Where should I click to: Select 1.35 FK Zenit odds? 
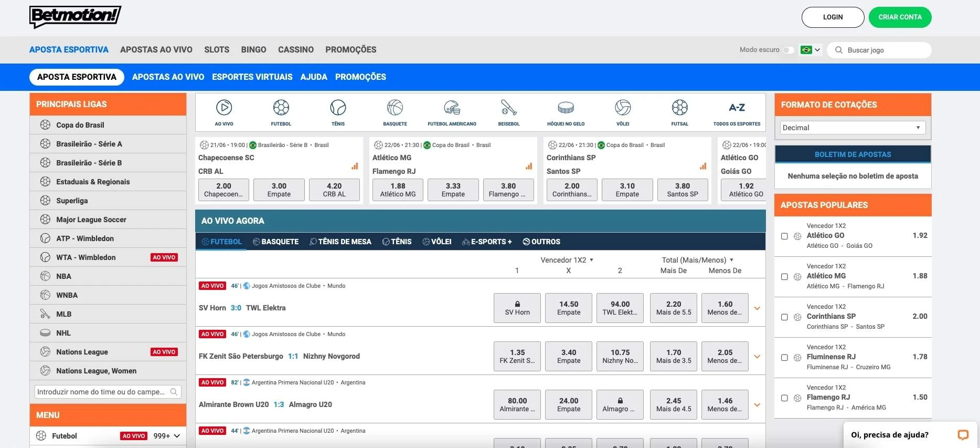point(517,356)
